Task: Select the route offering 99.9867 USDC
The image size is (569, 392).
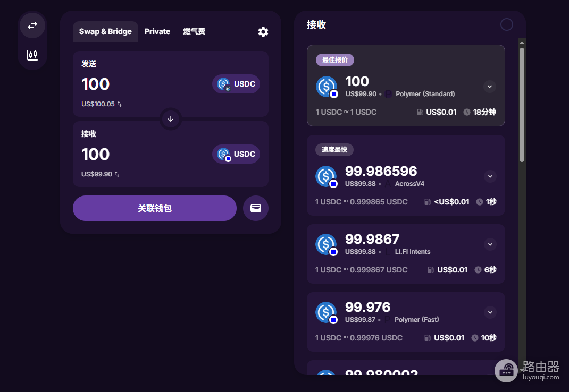Action: tap(406, 254)
